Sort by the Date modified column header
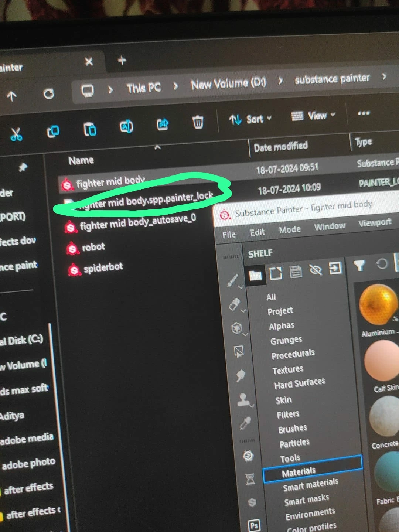Viewport: 399px width, 532px height. click(280, 147)
